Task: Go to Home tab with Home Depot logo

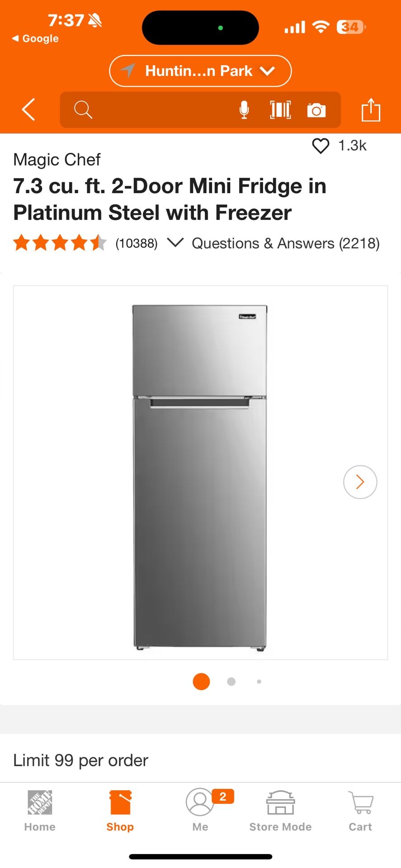Action: (40, 811)
